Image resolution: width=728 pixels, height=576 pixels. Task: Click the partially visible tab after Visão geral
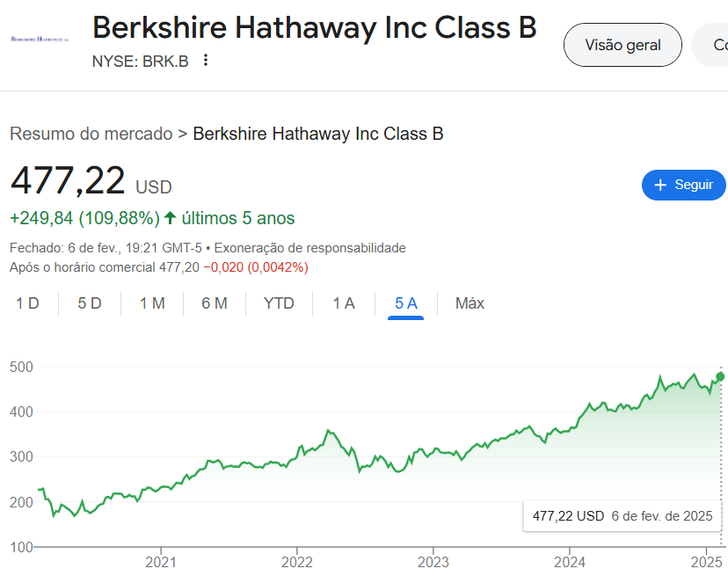point(712,45)
